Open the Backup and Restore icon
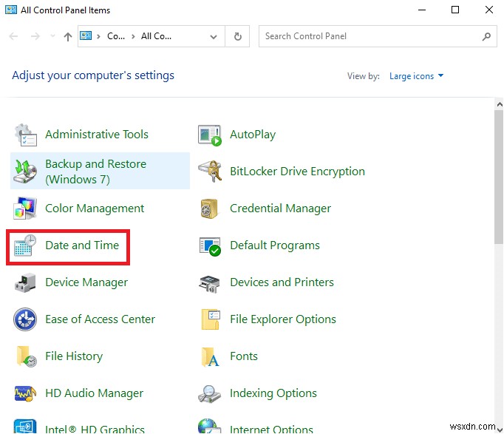This screenshot has width=504, height=434. [x=26, y=172]
